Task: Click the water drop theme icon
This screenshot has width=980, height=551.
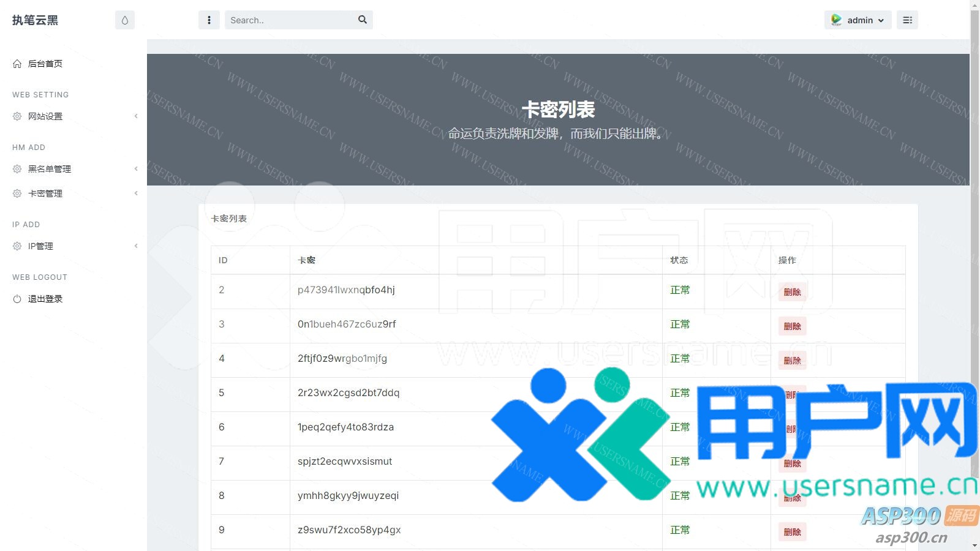Action: point(125,20)
